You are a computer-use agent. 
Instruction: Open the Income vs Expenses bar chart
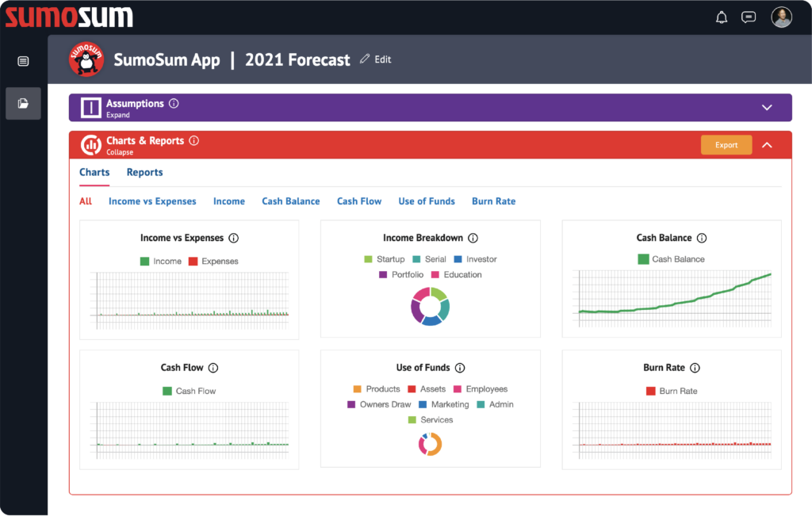pyautogui.click(x=189, y=300)
